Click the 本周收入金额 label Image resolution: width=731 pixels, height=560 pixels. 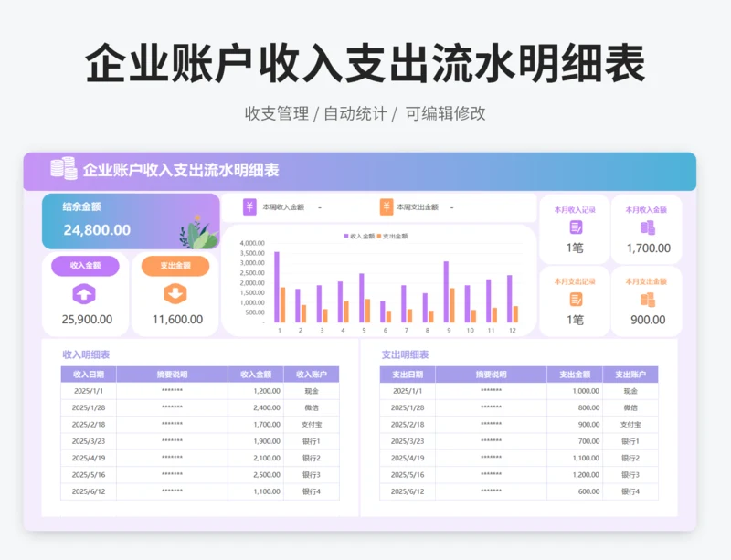(283, 207)
